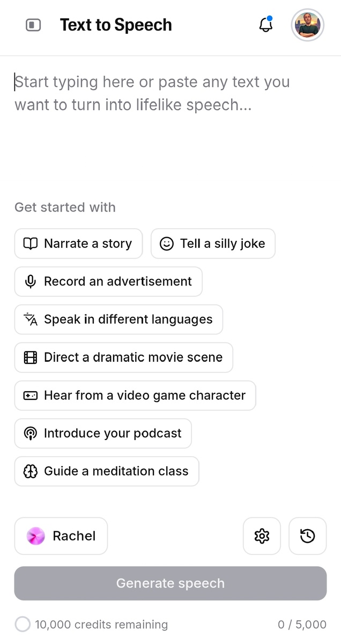Open voice settings gear icon
Screen dimensions: 341x644
click(x=262, y=536)
